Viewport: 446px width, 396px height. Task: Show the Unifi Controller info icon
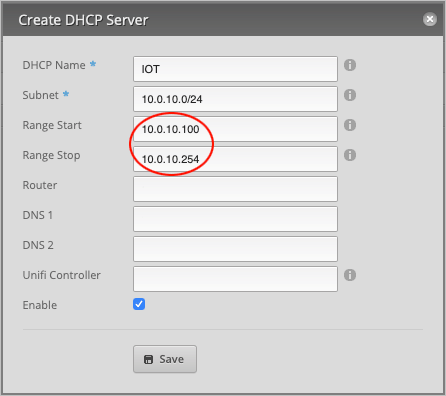tap(350, 275)
